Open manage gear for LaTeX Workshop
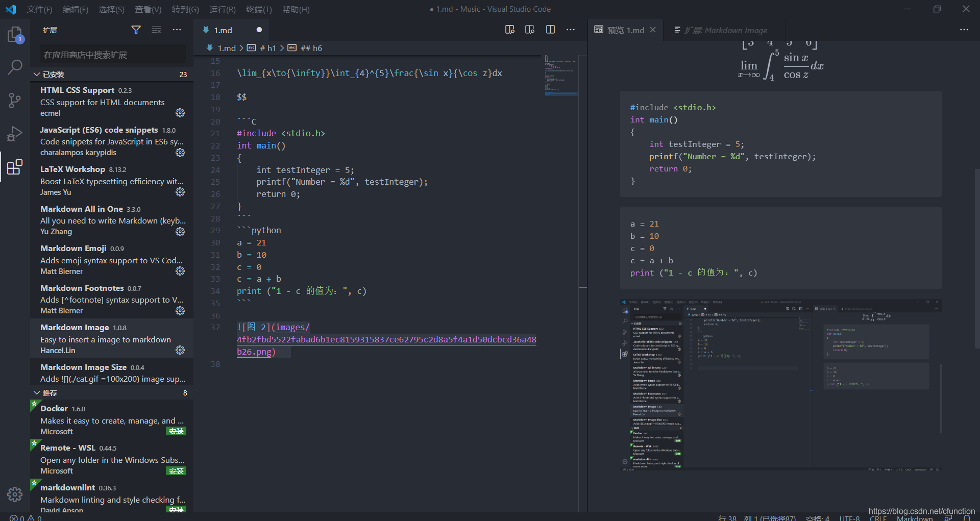This screenshot has height=521, width=980. coord(180,192)
